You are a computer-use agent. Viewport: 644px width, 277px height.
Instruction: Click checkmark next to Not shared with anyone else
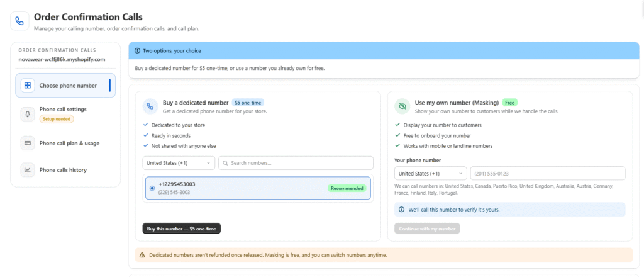point(145,145)
